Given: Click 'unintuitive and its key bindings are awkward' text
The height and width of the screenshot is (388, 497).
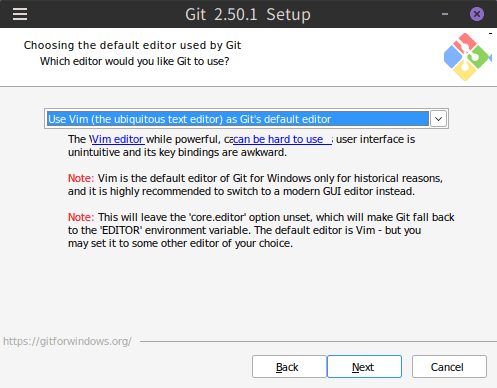Looking at the screenshot, I should pos(177,152).
